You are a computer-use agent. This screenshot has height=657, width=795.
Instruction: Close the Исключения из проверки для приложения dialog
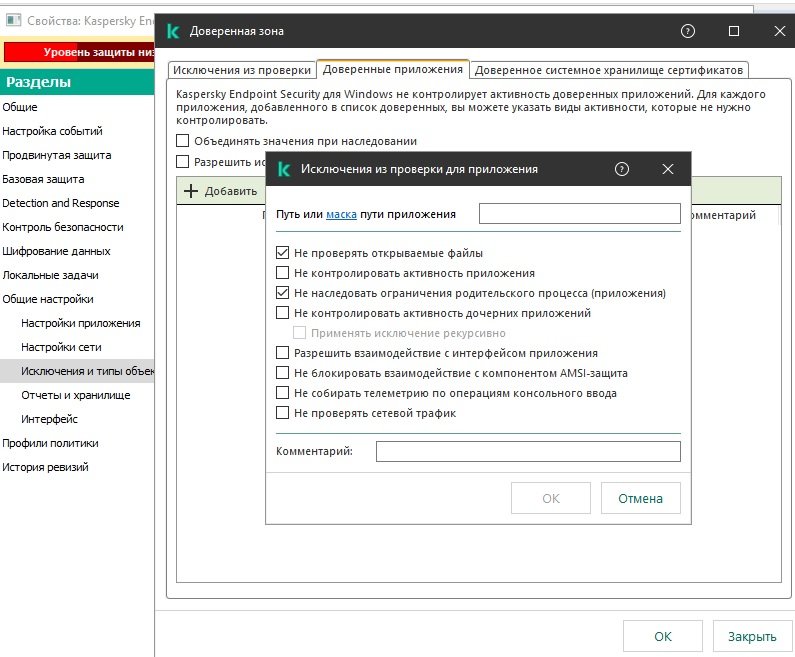click(x=668, y=169)
